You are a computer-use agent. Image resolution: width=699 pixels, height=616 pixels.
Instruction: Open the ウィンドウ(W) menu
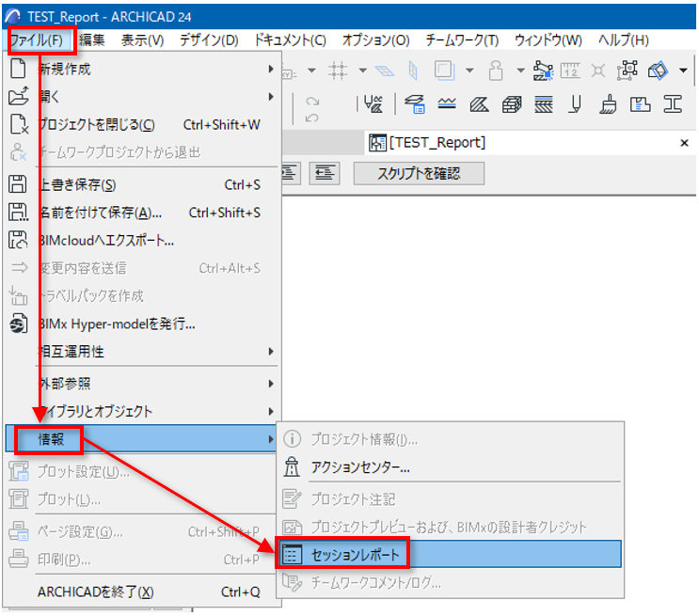point(548,40)
